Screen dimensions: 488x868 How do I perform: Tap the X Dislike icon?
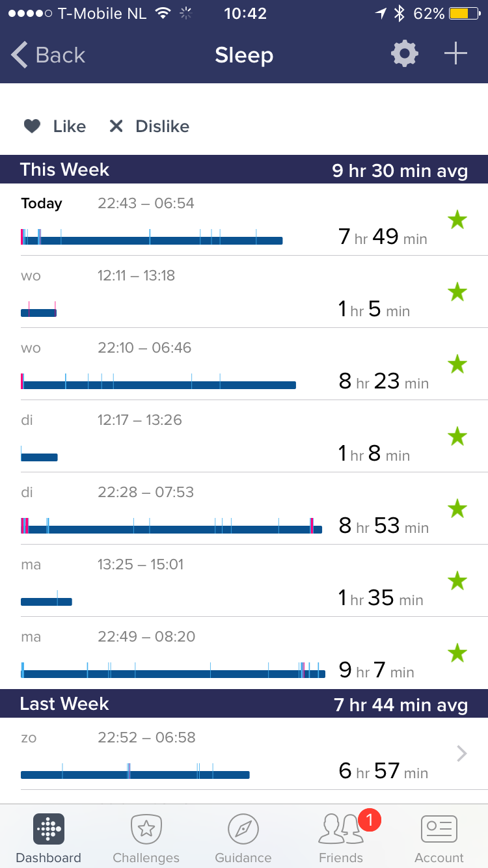point(116,126)
